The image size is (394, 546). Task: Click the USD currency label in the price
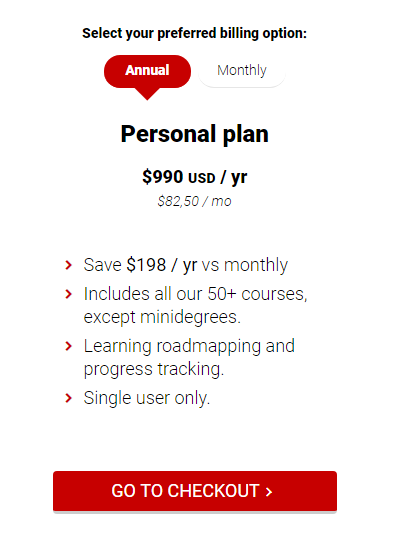click(202, 178)
